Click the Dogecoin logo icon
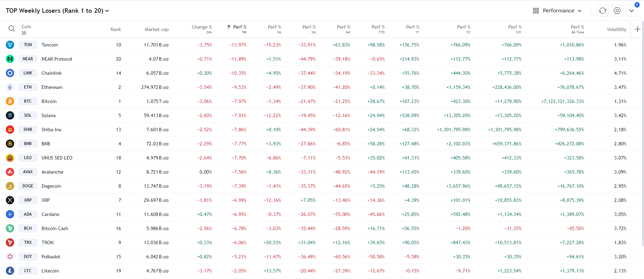The width and height of the screenshot is (644, 279). [10, 186]
